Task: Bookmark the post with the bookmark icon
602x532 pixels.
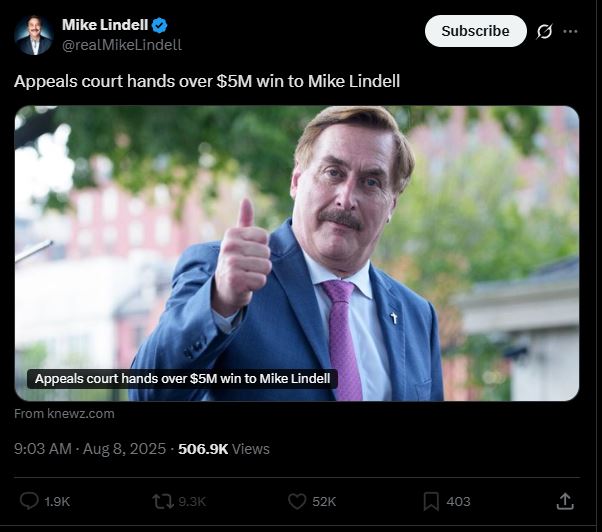Action: (431, 501)
